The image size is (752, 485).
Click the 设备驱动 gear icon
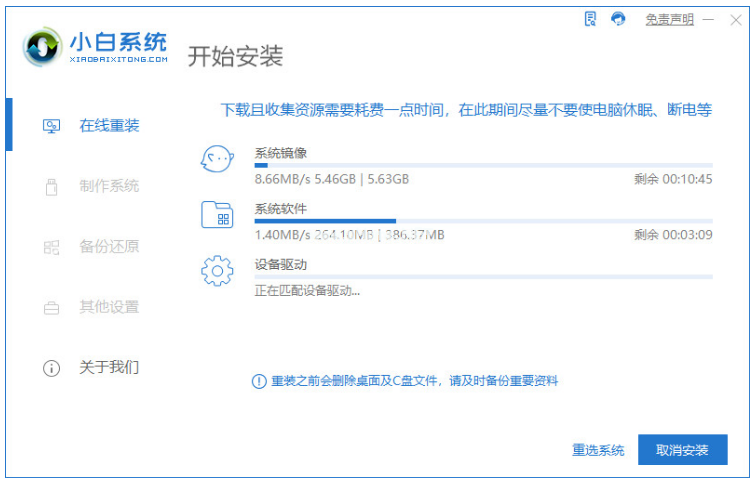point(217,271)
